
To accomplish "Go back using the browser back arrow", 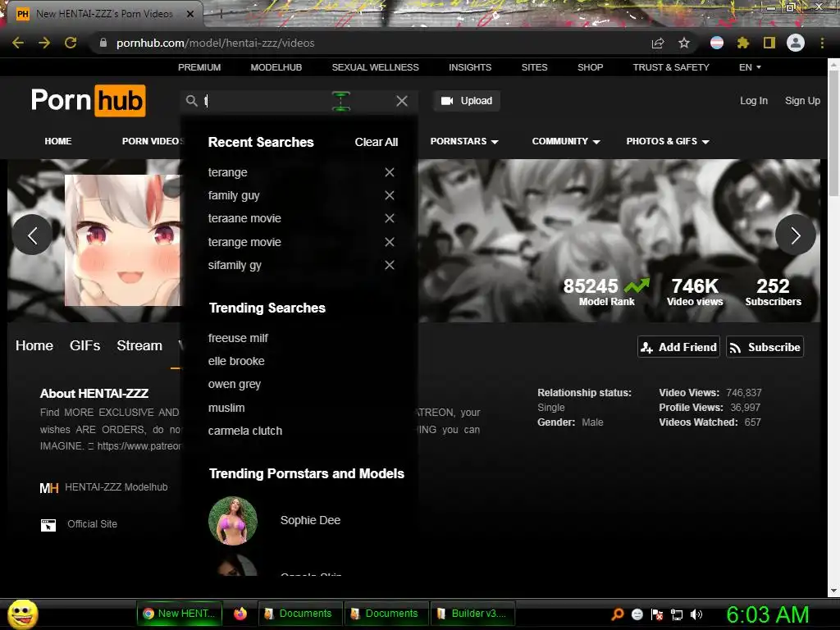I will click(18, 43).
